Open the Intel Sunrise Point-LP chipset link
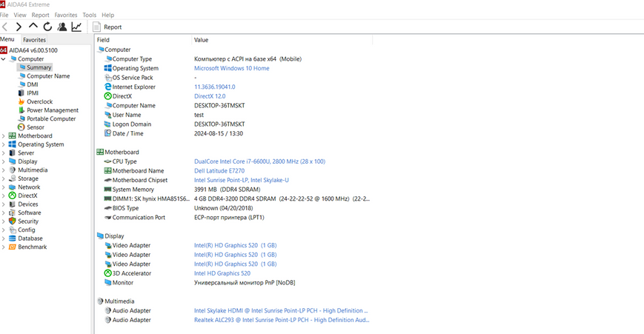644x334 pixels. click(x=241, y=180)
